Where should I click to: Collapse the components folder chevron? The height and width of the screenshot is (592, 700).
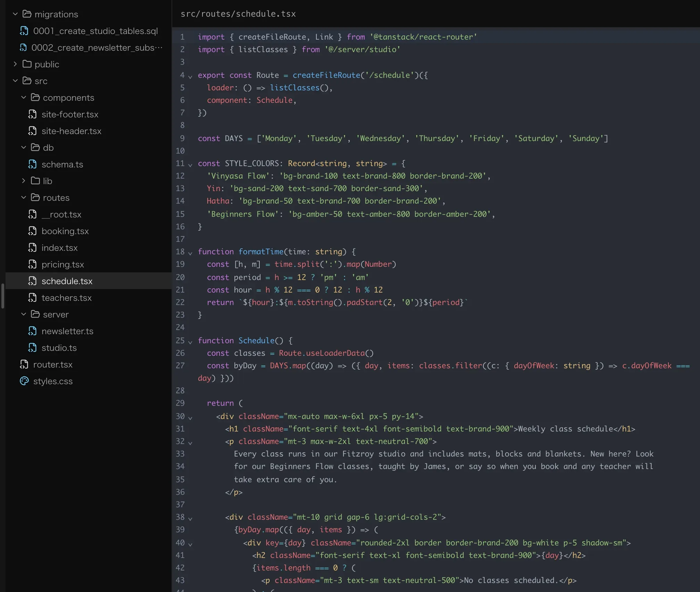[x=24, y=97]
